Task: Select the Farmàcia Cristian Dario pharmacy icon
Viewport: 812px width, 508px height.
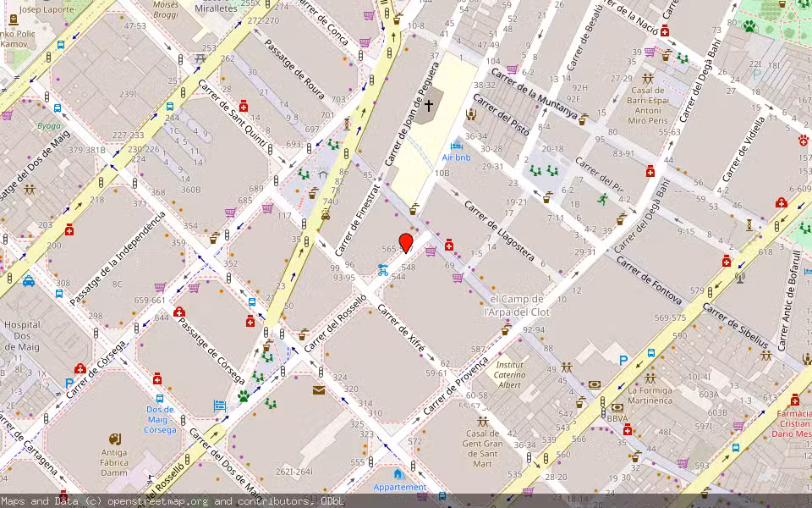Action: click(794, 400)
